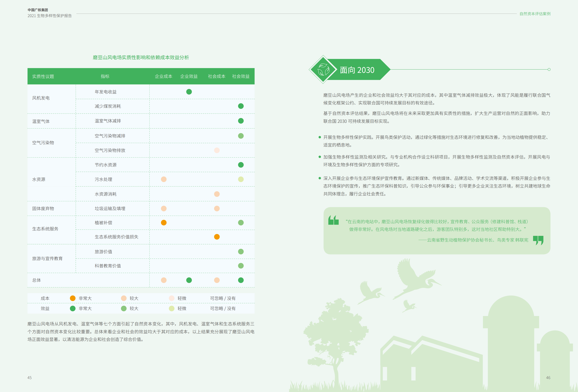Click the circle endpoint of 面向 2030 line

click(549, 70)
